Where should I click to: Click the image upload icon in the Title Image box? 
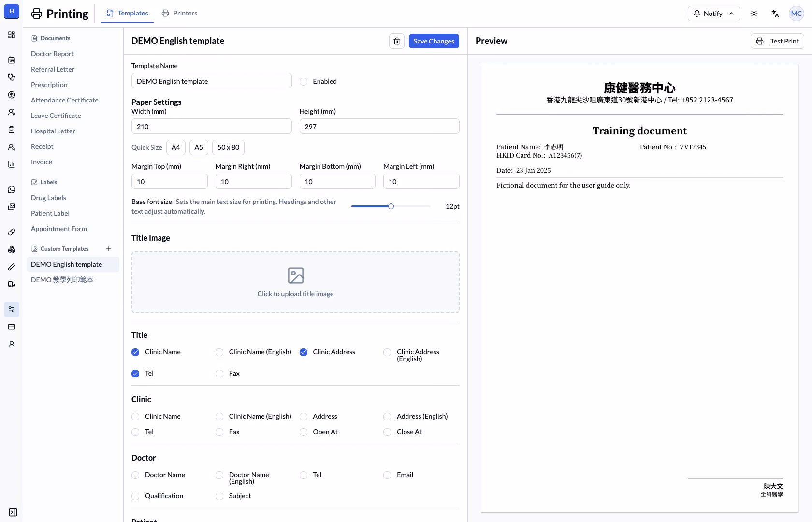pyautogui.click(x=296, y=275)
